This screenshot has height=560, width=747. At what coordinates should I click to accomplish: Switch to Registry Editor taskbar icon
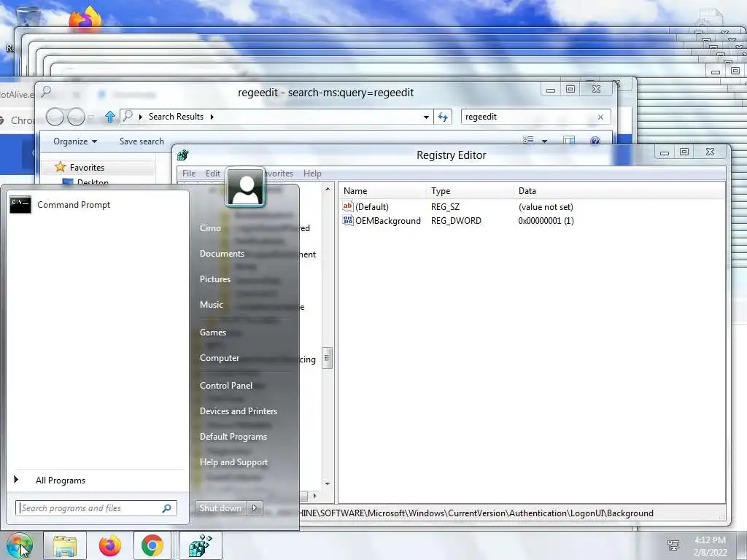coord(200,545)
